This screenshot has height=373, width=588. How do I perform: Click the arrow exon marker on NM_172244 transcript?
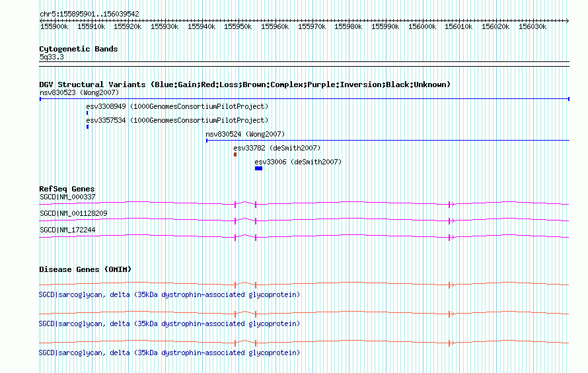coord(451,237)
